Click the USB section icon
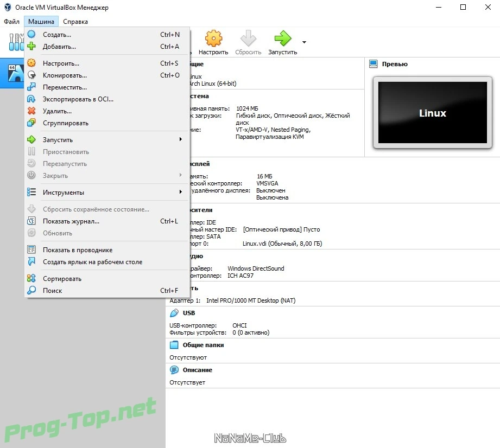This screenshot has height=448, width=500. [174, 313]
